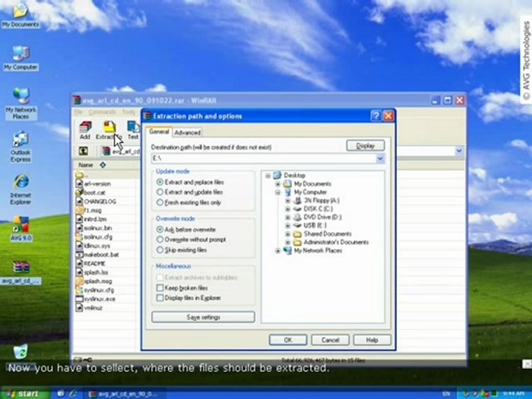The width and height of the screenshot is (532, 399).
Task: Select My Network Places desktop icon
Action: [x=21, y=104]
